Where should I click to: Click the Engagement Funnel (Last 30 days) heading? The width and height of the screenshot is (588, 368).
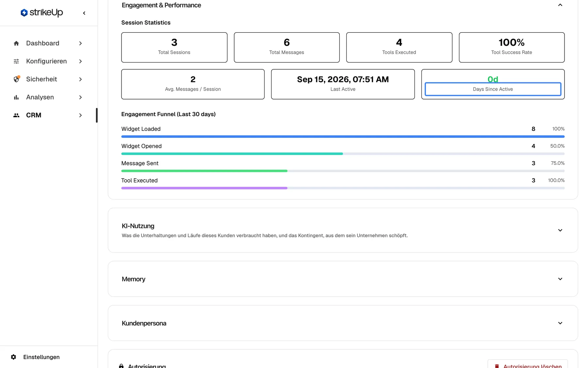[168, 114]
